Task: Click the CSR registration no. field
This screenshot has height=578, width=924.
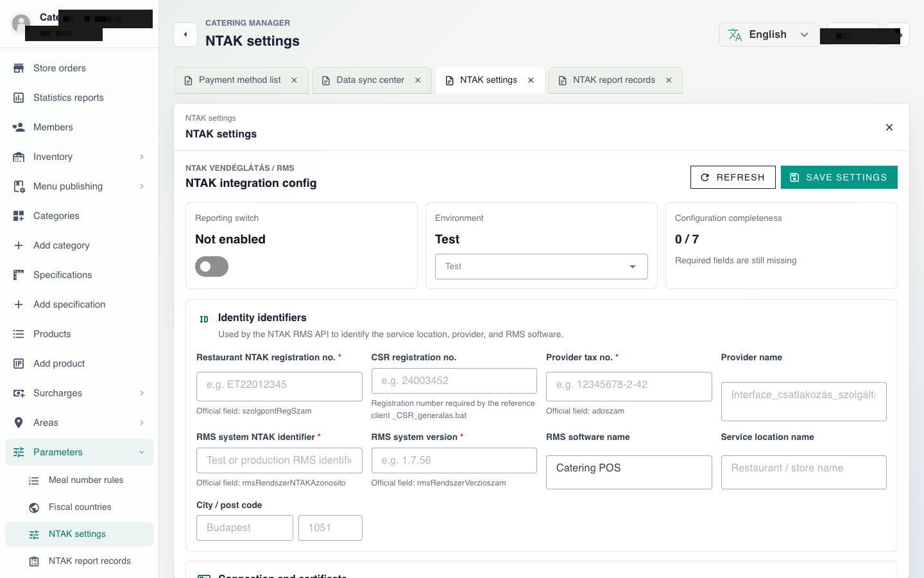Action: 454,381
